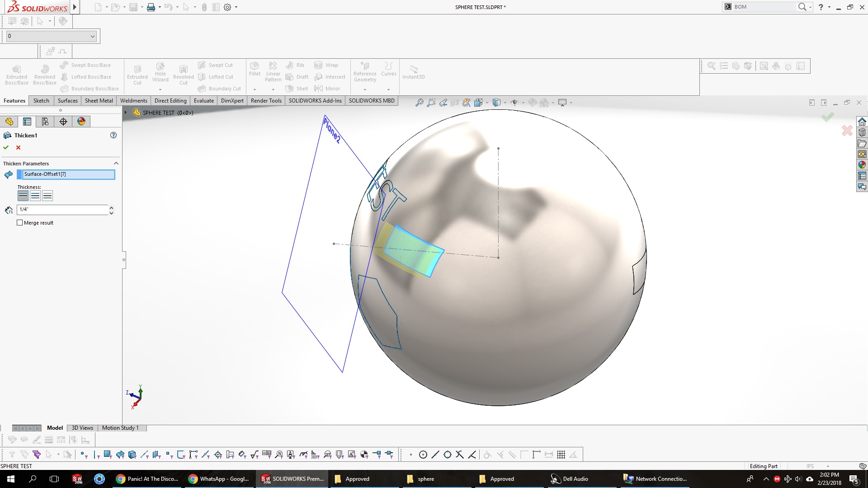Open the Motion Study 1 tab
This screenshot has height=488, width=868.
pyautogui.click(x=120, y=428)
